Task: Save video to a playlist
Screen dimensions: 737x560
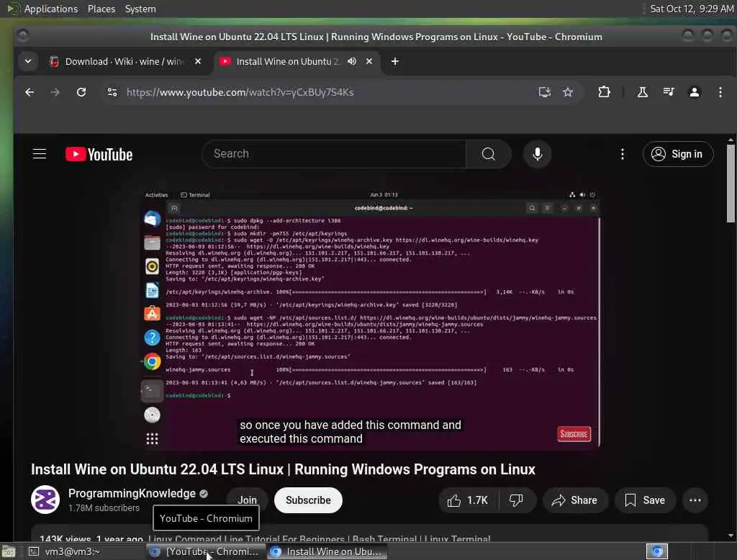Action: (645, 500)
